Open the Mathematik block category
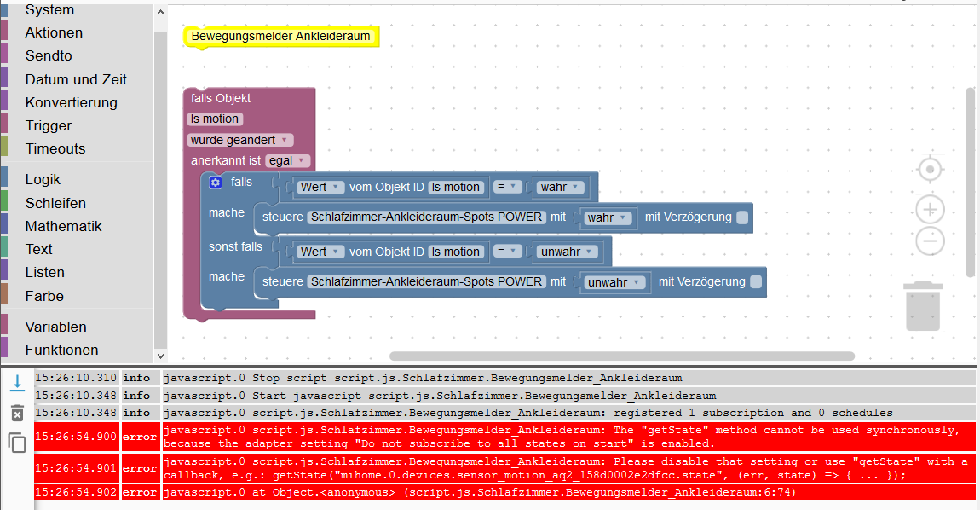Screen dimensions: 980x510 click(x=63, y=227)
